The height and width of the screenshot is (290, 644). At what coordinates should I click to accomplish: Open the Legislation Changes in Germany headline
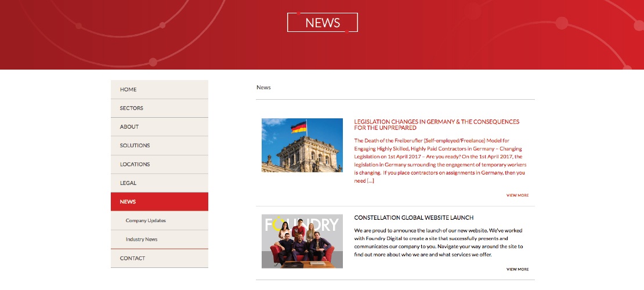coord(437,125)
